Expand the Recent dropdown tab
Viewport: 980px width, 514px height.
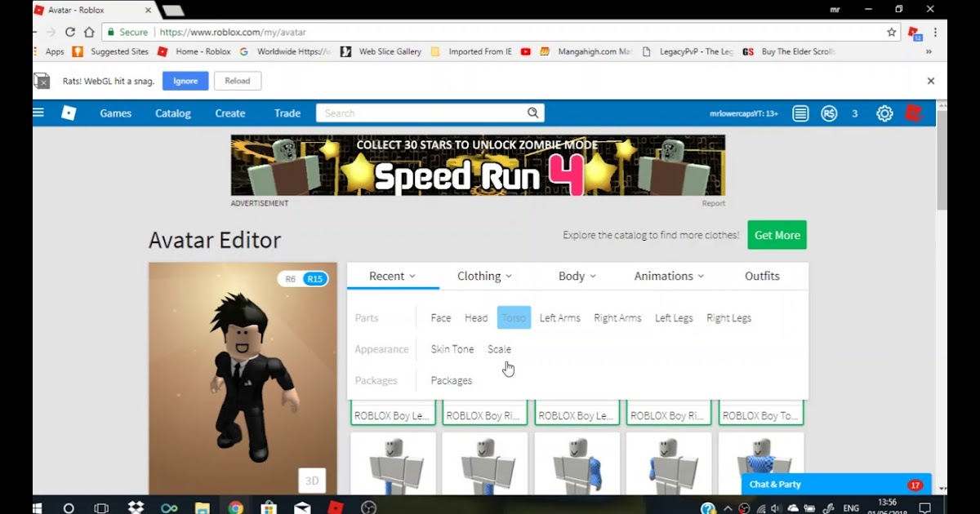[392, 276]
